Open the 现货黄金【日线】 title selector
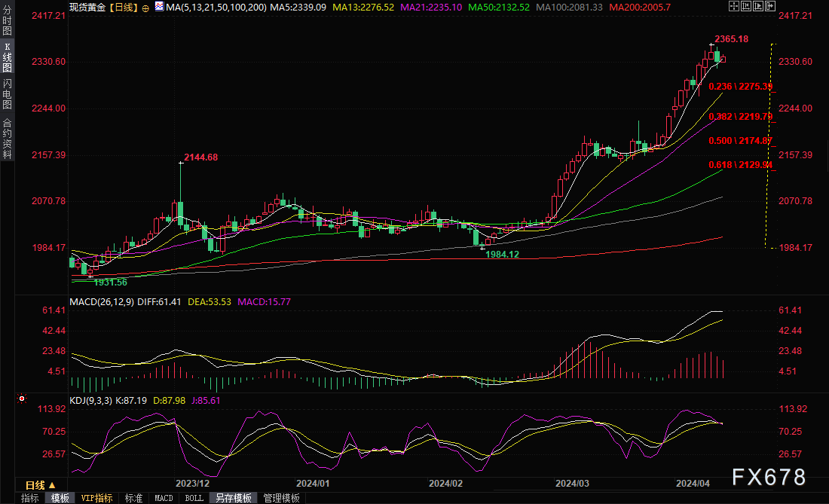The height and width of the screenshot is (504, 829). tap(104, 8)
